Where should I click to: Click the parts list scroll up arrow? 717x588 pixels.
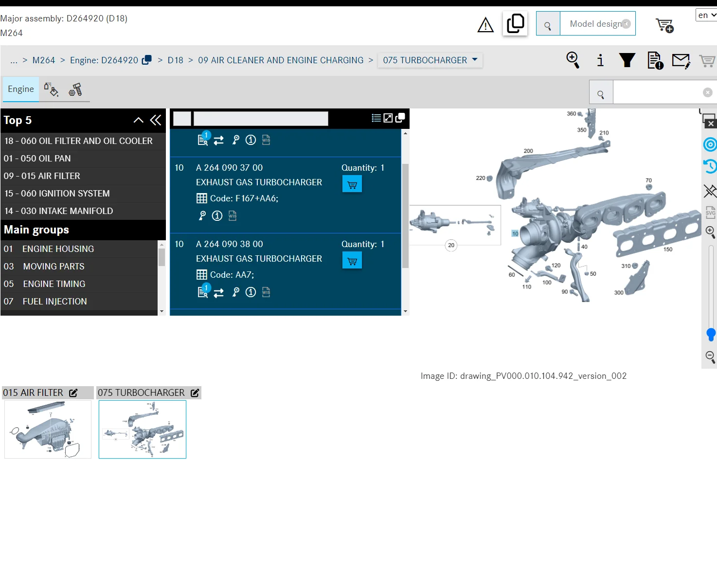pos(405,133)
